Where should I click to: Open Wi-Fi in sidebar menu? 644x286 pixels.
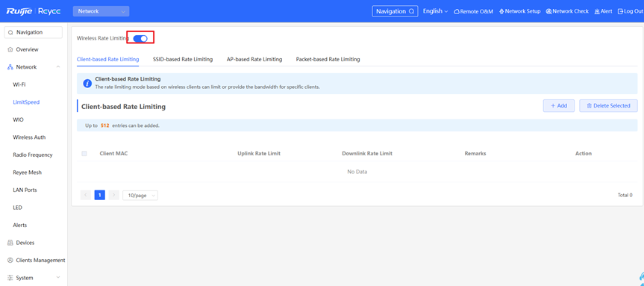pyautogui.click(x=19, y=84)
